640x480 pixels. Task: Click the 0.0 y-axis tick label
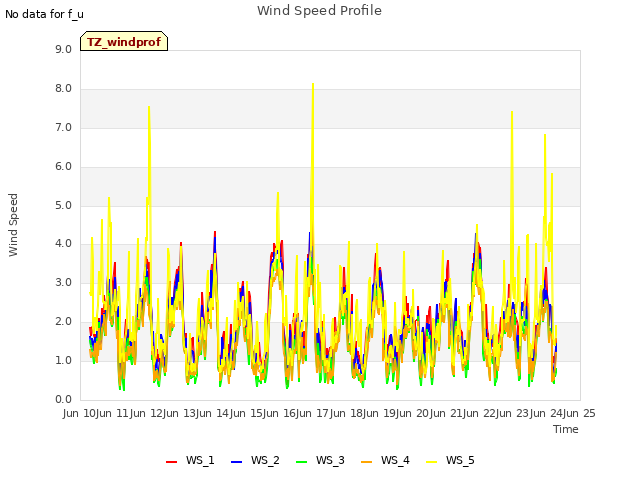tap(63, 399)
